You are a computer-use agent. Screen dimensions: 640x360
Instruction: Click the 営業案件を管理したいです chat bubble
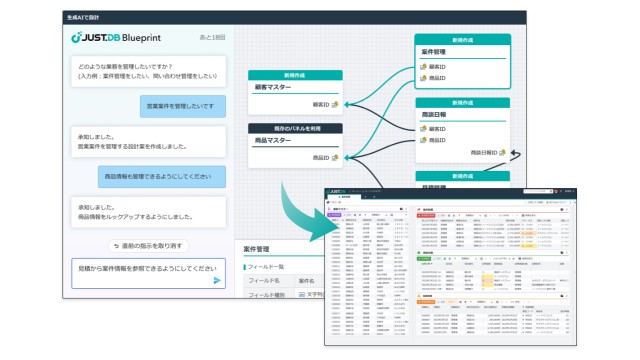(x=183, y=106)
